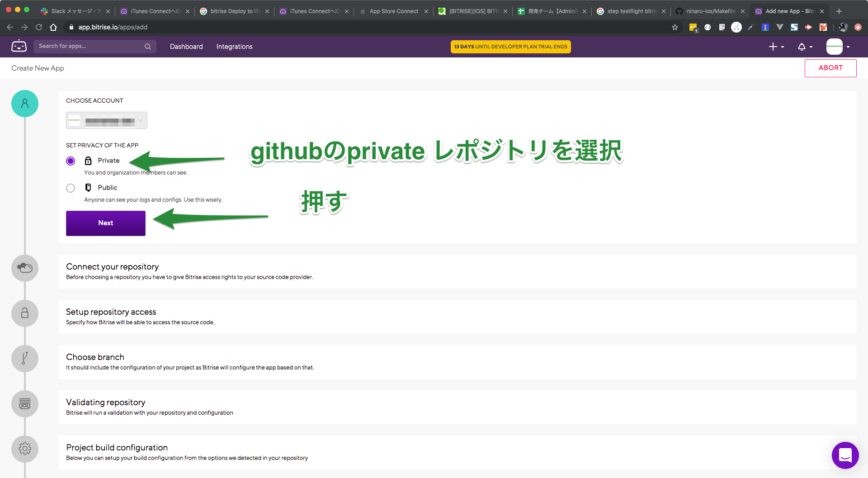The image size is (868, 478).
Task: Click the Next button
Action: 106,223
